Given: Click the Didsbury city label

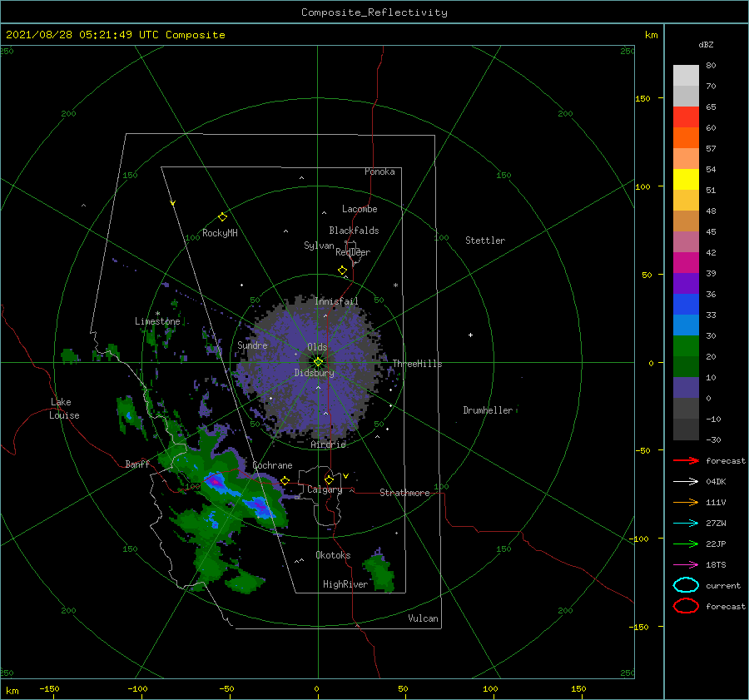Looking at the screenshot, I should [x=315, y=373].
